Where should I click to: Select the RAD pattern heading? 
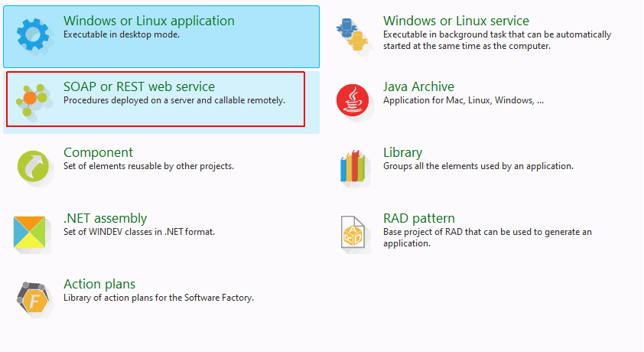point(419,218)
